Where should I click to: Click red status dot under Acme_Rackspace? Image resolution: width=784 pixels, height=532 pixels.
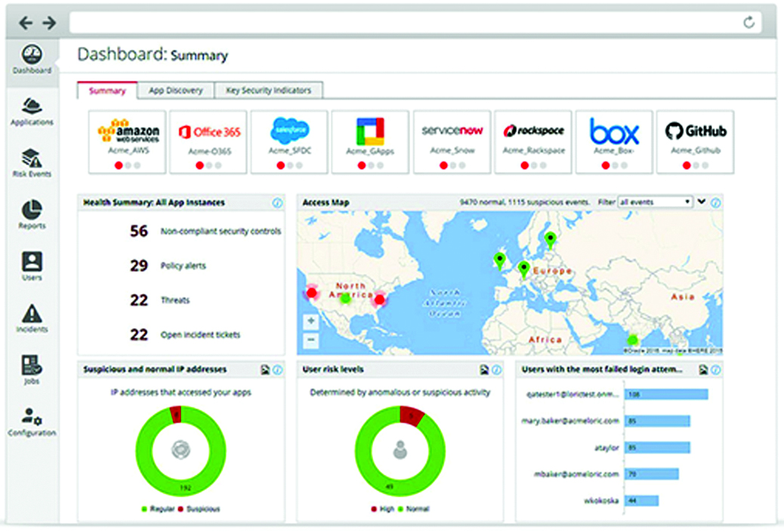point(524,165)
